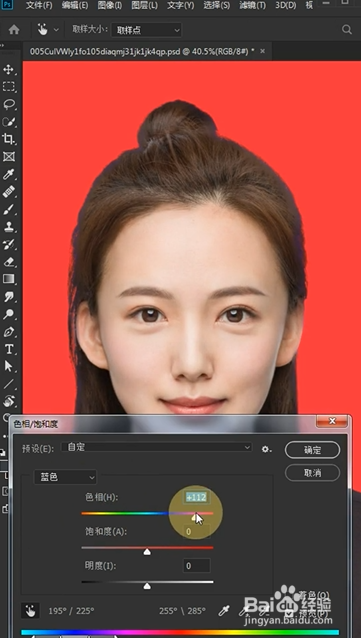Click the 明度 lightness slider handle
Image resolution: width=361 pixels, height=638 pixels.
(147, 586)
